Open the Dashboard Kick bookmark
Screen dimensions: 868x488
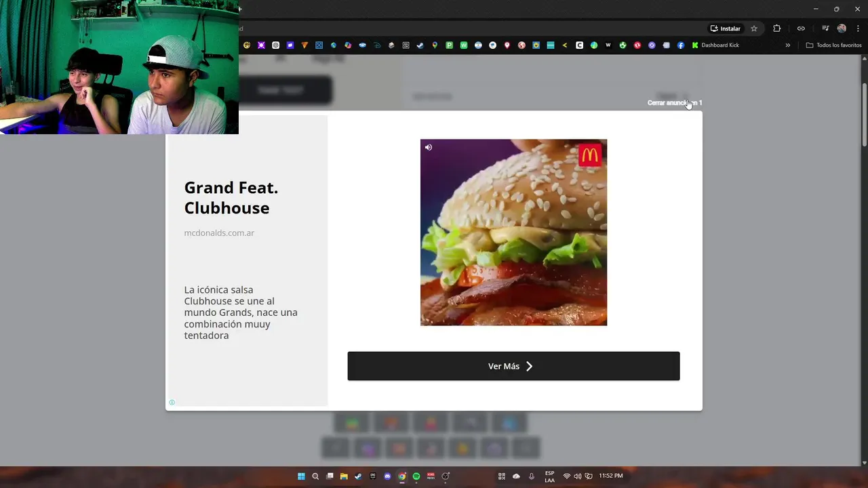[x=715, y=45]
